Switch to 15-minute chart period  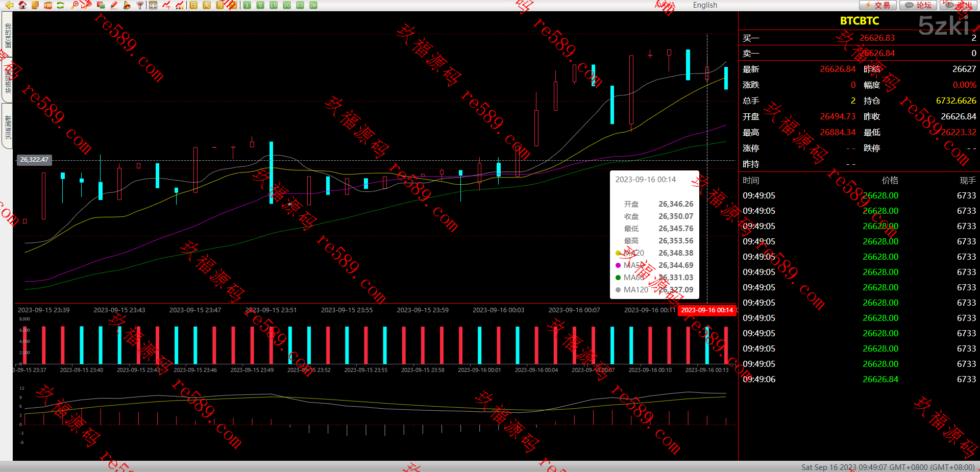(274, 5)
